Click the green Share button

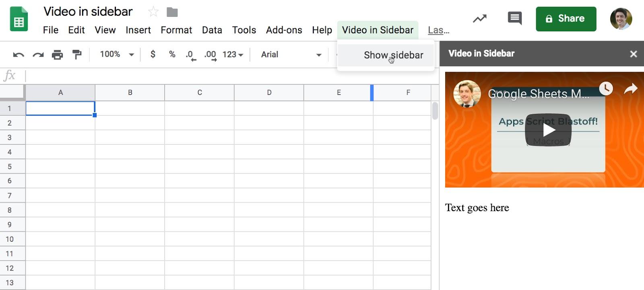click(x=566, y=19)
